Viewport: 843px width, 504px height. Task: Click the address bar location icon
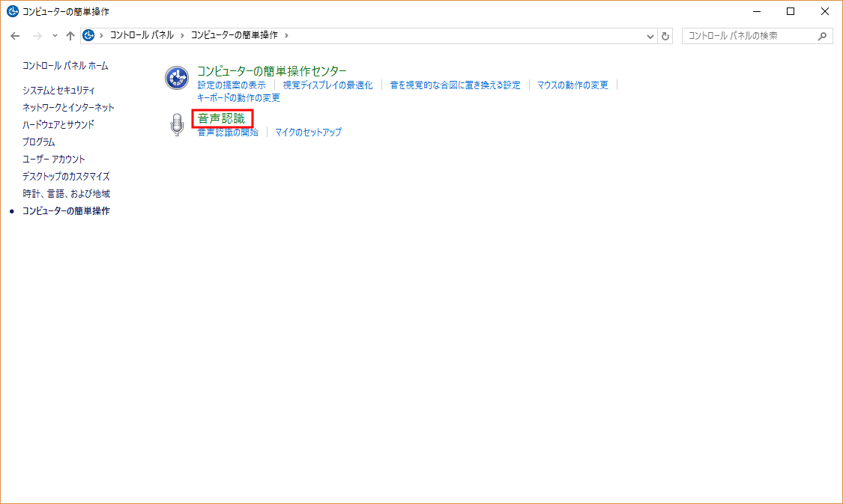coord(88,35)
